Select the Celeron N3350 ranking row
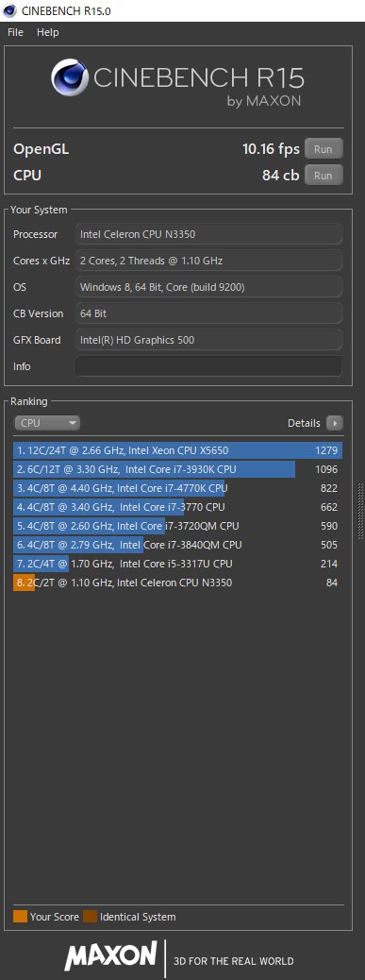Image resolution: width=365 pixels, height=980 pixels. click(x=178, y=583)
